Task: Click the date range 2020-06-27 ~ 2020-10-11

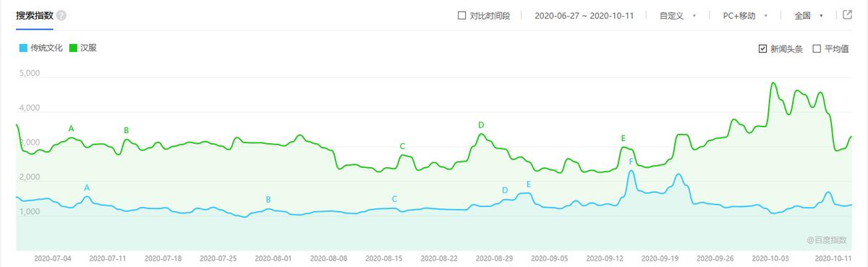Action: 584,15
